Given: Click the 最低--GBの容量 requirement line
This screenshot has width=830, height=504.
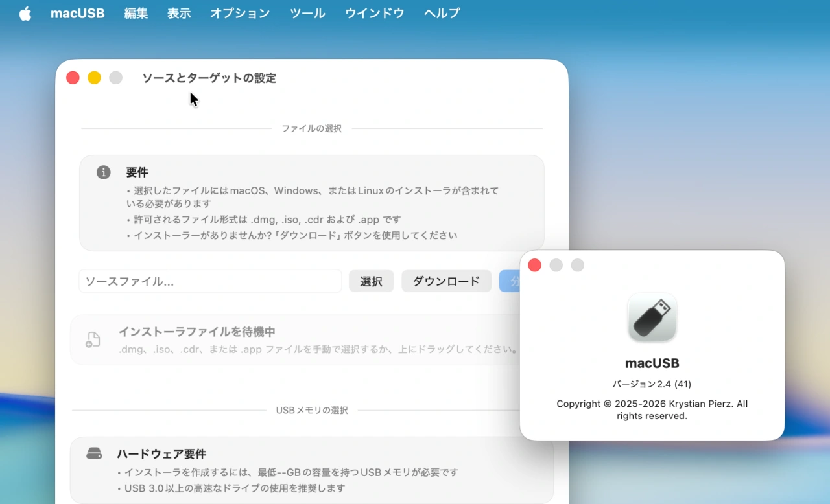Looking at the screenshot, I should click(288, 472).
